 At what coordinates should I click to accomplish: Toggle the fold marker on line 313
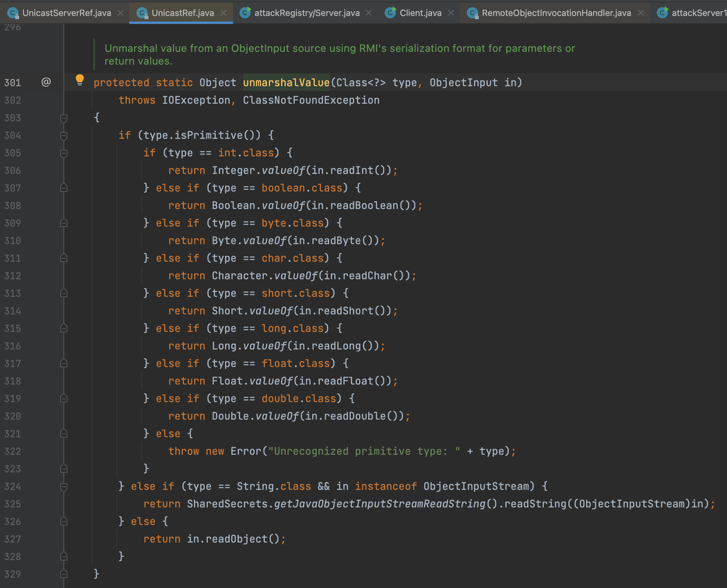(x=64, y=293)
